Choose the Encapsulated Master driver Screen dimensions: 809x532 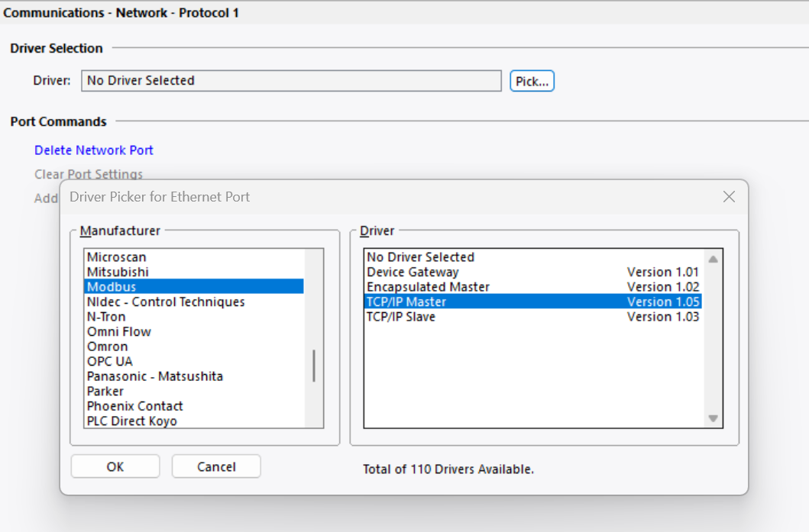coord(428,287)
